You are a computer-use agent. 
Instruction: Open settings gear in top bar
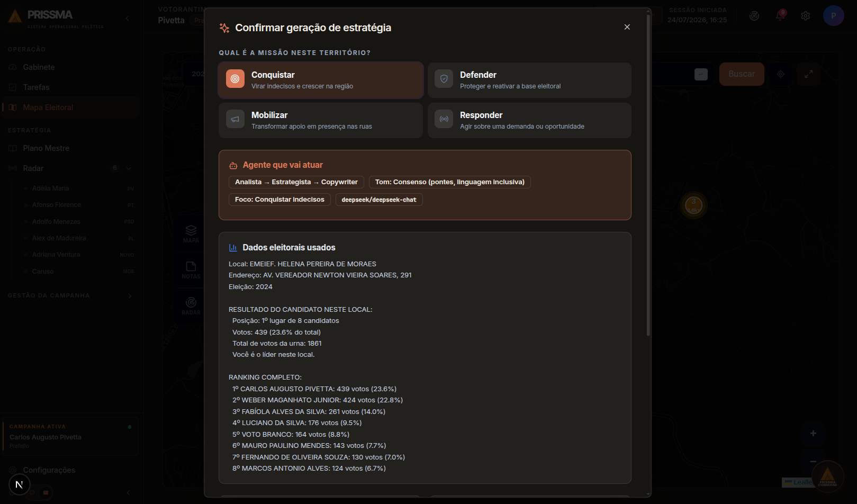point(806,16)
